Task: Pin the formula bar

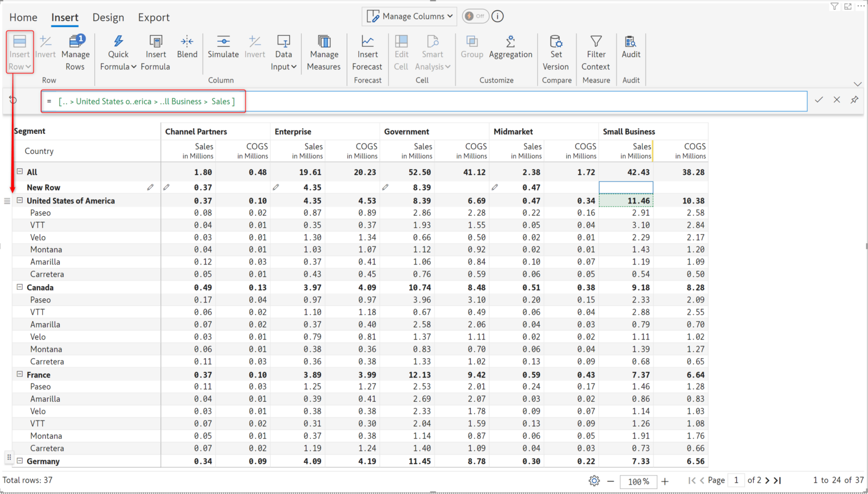Action: 855,100
